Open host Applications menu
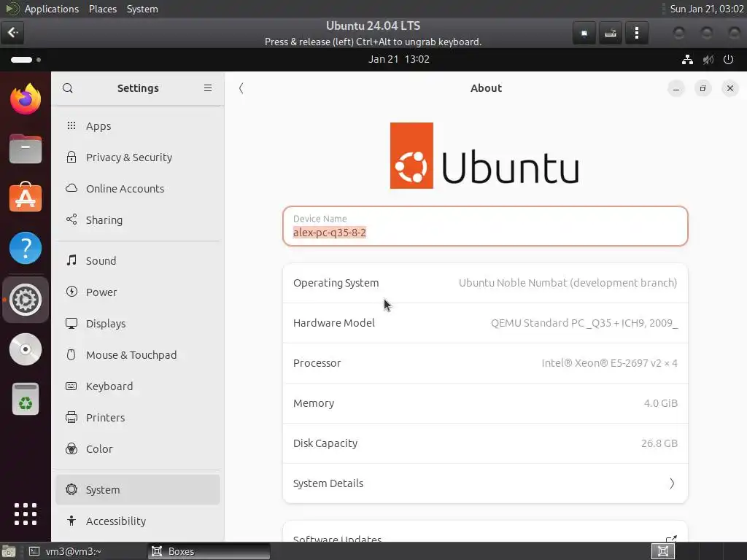 (52, 9)
